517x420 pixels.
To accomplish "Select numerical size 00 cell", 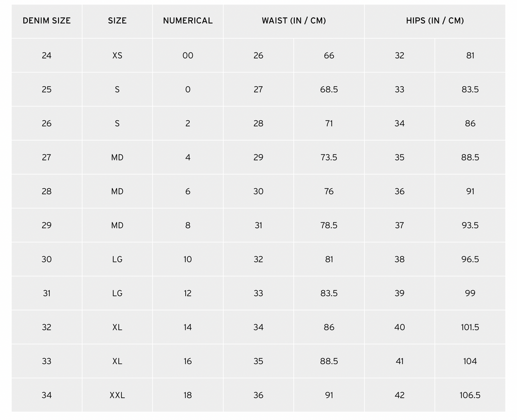I will (x=188, y=56).
